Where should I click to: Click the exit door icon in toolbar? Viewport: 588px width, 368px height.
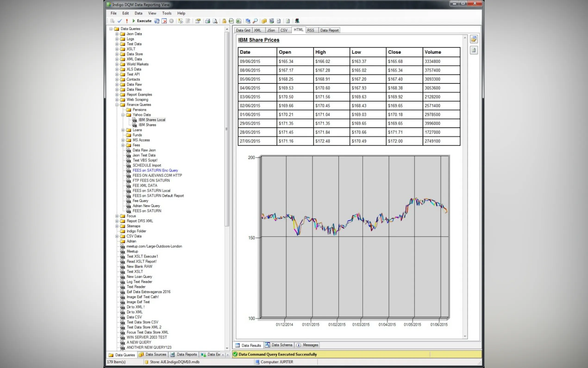click(297, 21)
